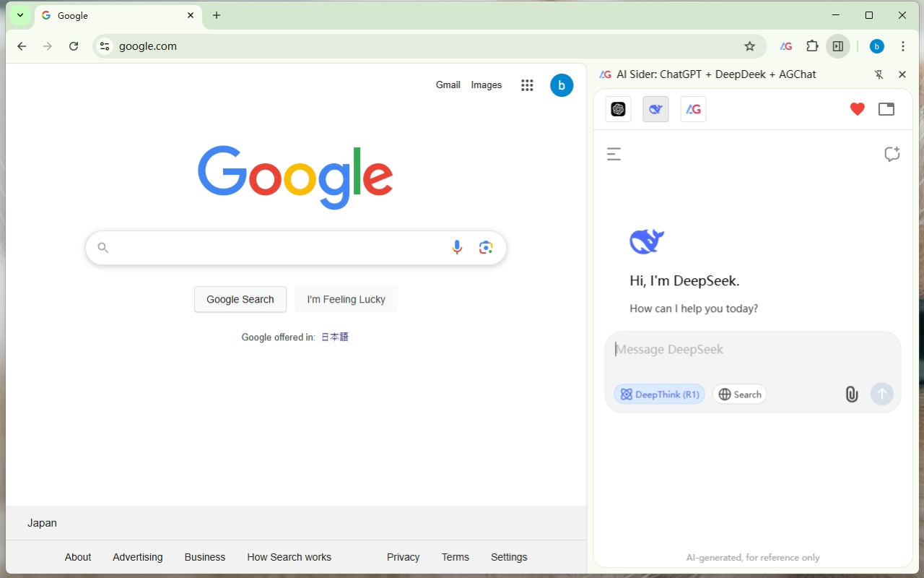Switch to the ChatGPT provider icon
924x578 pixels.
pos(618,109)
